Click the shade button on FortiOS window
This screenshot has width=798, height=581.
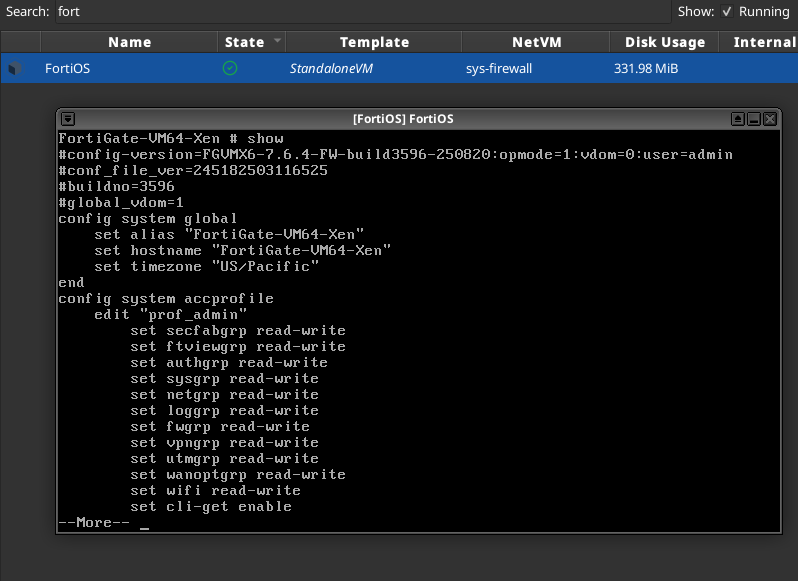(738, 118)
